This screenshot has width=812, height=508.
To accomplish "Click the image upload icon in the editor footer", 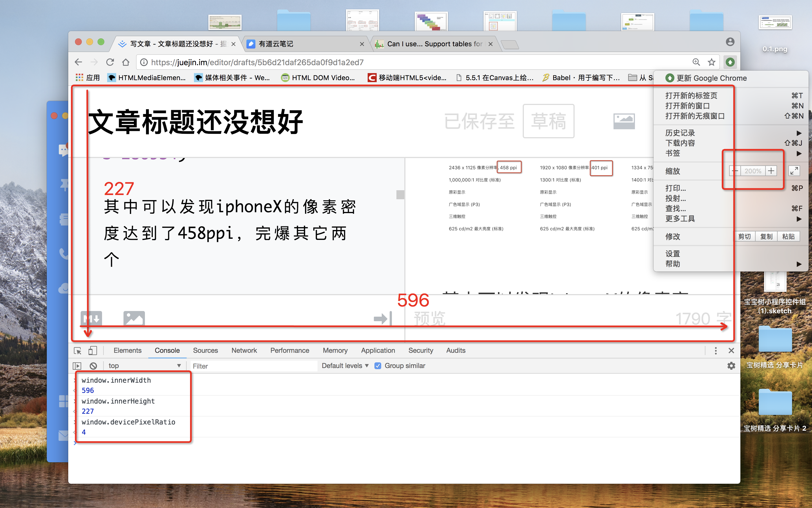I will click(134, 318).
